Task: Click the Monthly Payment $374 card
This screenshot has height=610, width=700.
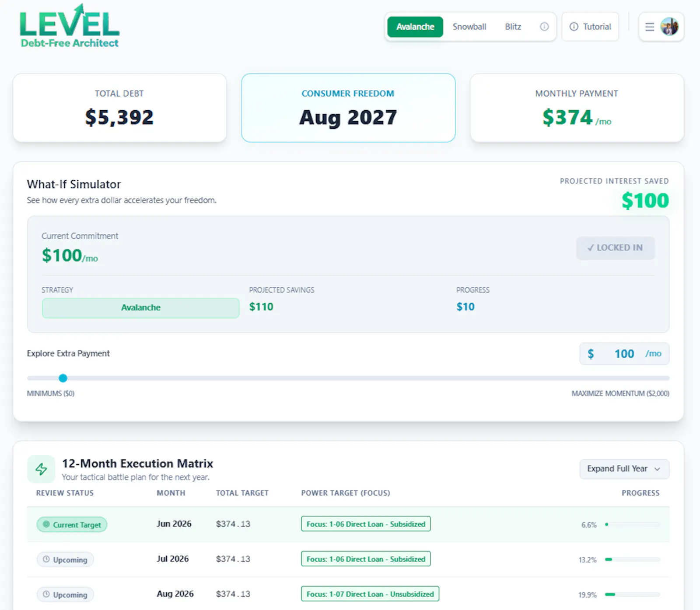Action: pyautogui.click(x=577, y=108)
